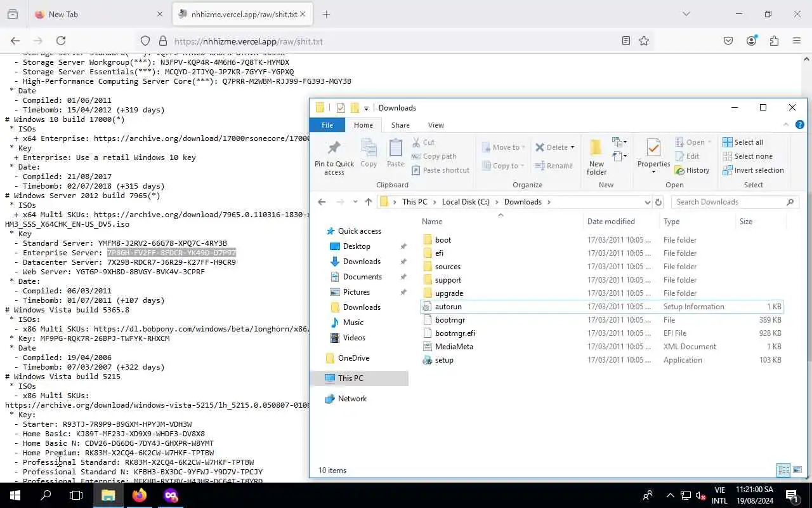Click Cut in the Clipboard group
This screenshot has width=812, height=508.
click(x=423, y=142)
